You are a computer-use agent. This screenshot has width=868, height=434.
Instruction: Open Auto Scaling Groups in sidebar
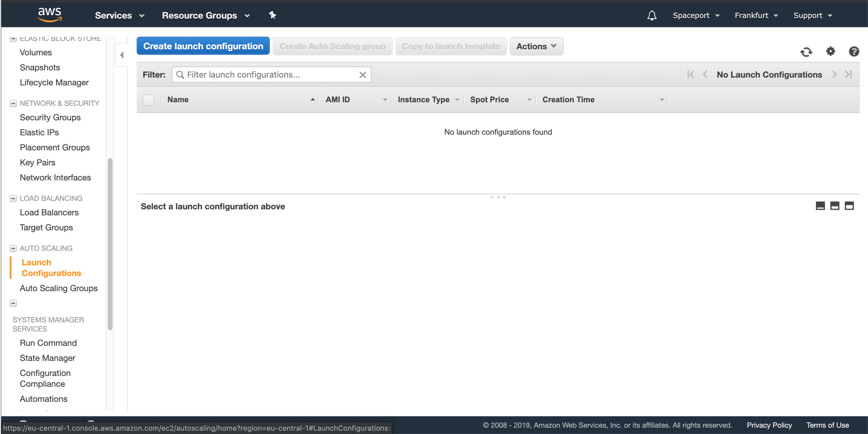click(x=59, y=288)
